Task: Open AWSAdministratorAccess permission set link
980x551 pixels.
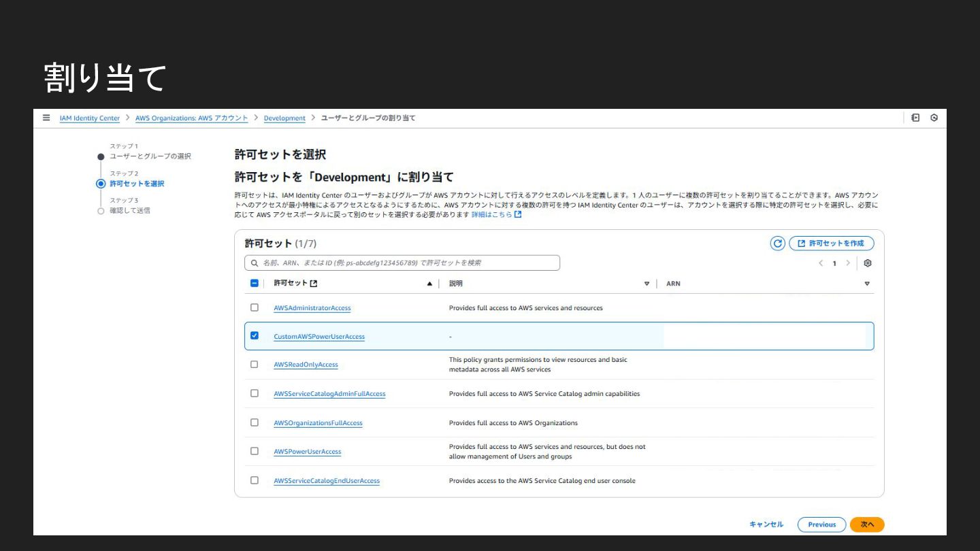Action: (312, 308)
